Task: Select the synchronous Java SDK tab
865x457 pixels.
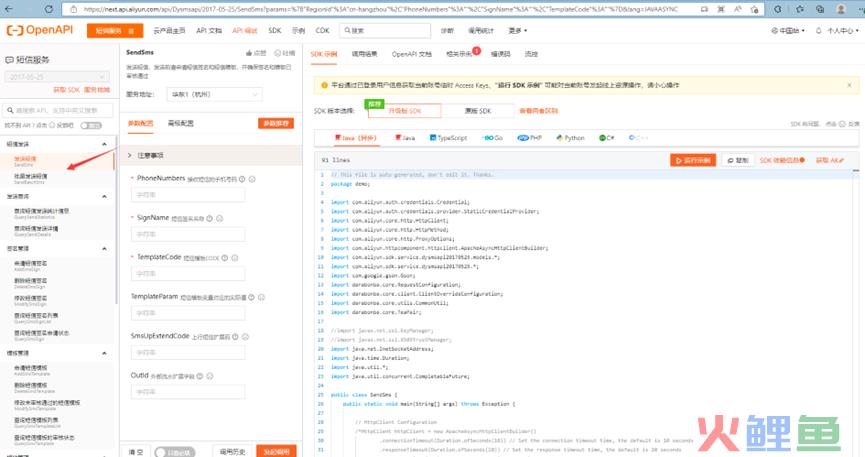Action: [x=405, y=138]
